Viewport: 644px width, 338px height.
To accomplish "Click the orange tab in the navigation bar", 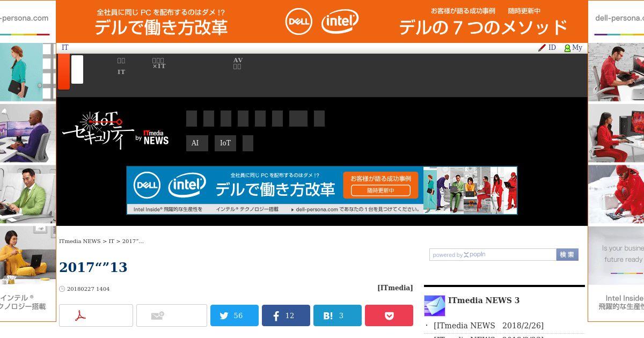I will point(64,72).
